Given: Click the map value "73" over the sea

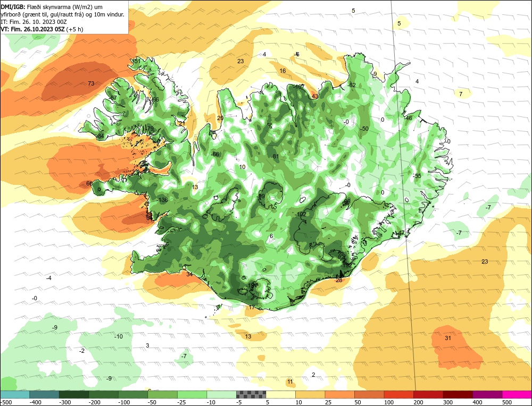Looking at the screenshot, I should coord(91,83).
